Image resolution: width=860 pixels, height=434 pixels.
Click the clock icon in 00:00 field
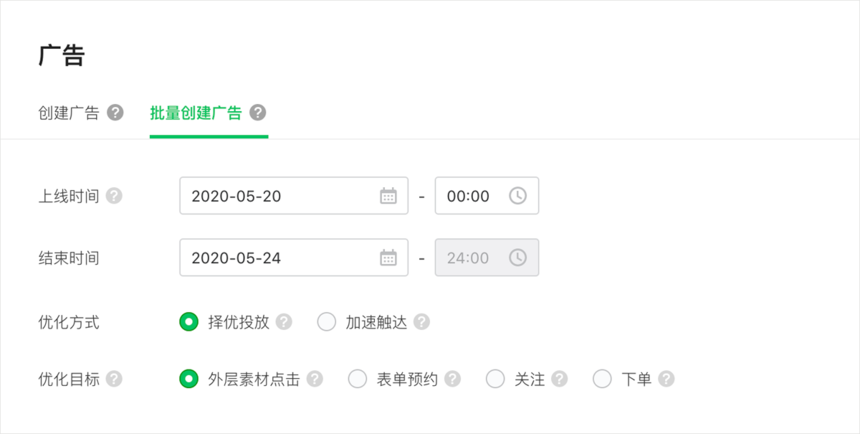point(518,196)
